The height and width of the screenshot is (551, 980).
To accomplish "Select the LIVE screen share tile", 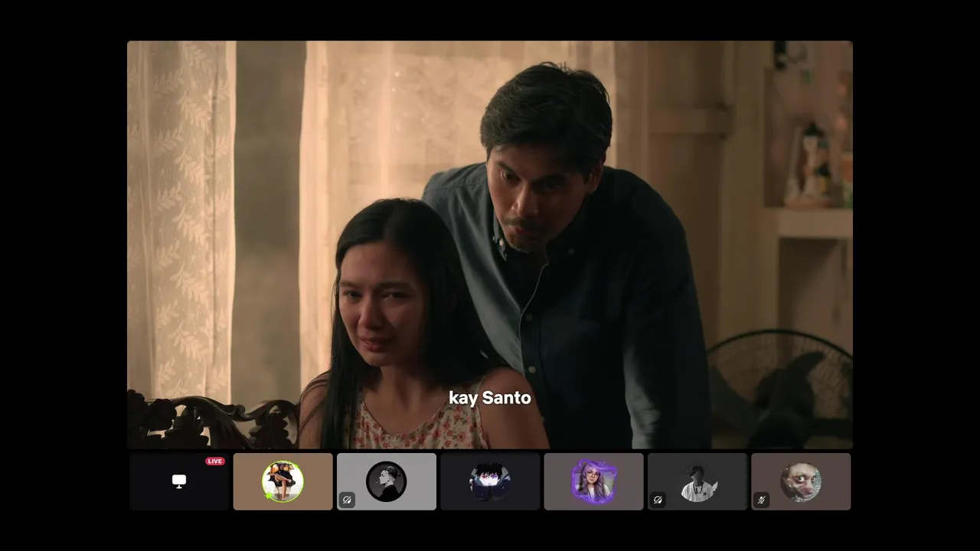I will coord(179,481).
